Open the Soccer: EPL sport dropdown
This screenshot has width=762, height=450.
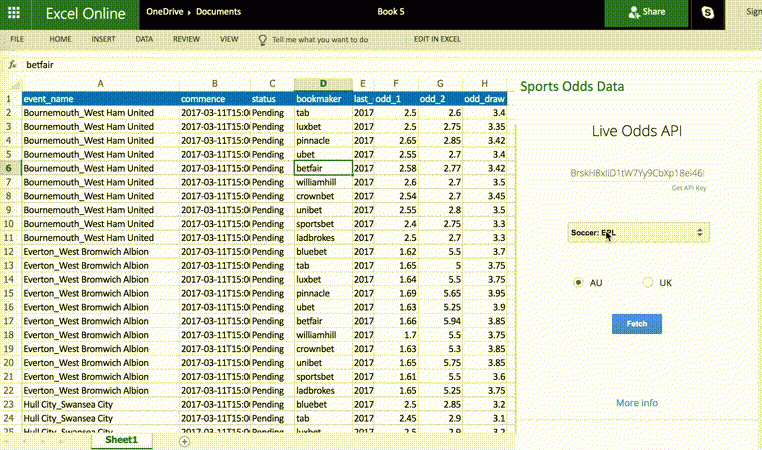[x=637, y=232]
